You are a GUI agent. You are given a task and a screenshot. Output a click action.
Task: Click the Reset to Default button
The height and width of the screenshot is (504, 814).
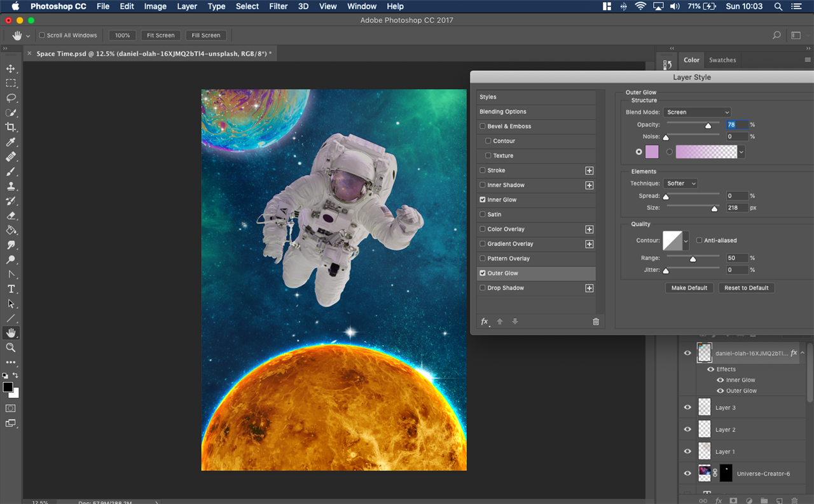(747, 288)
